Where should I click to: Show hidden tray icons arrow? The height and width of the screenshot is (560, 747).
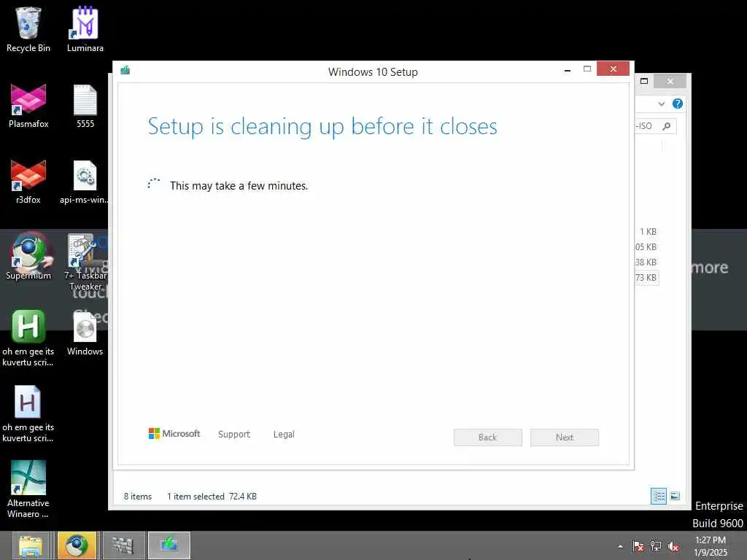click(x=620, y=546)
